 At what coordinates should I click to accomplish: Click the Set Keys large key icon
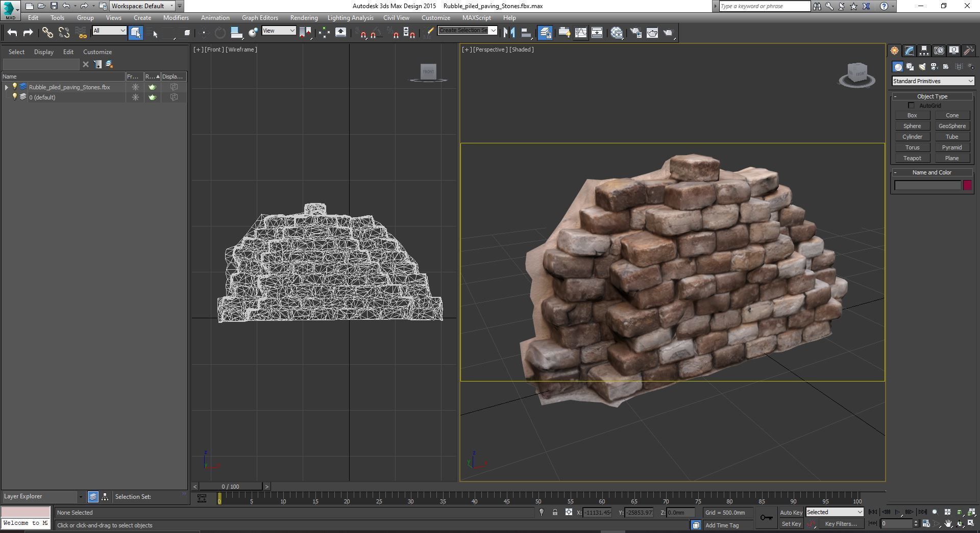point(766,518)
